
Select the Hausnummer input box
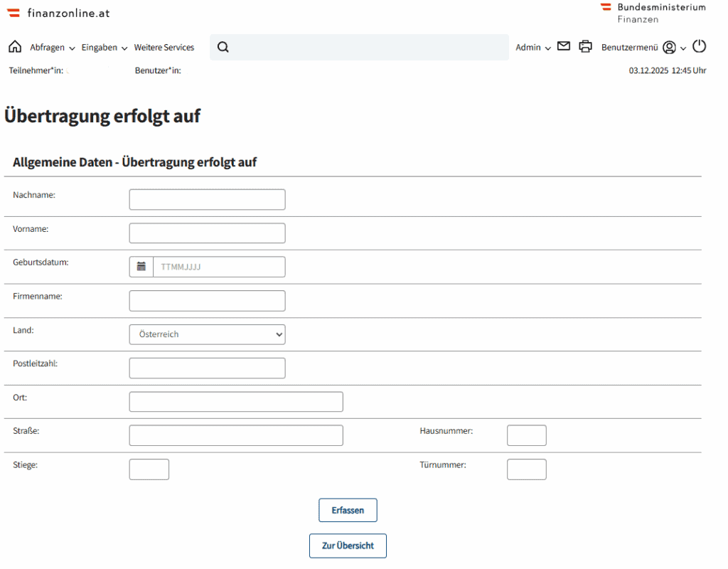[x=526, y=435]
